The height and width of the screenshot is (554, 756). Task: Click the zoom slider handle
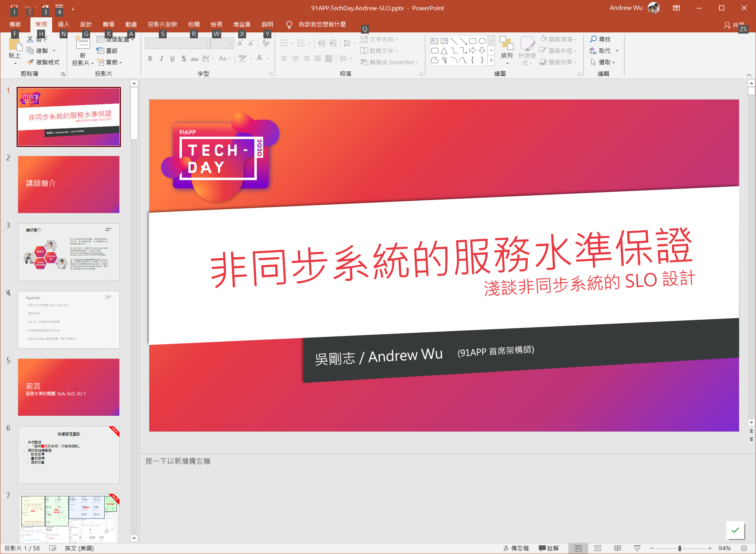[679, 548]
